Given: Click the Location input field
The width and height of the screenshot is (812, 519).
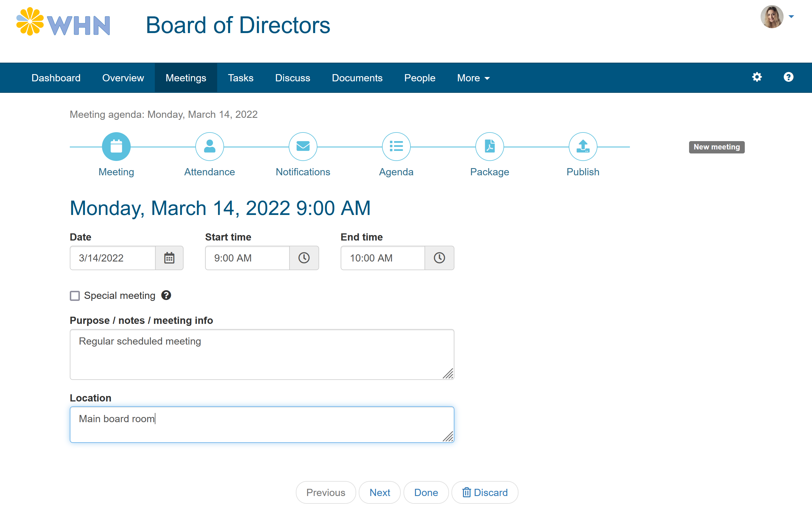Looking at the screenshot, I should (x=262, y=424).
